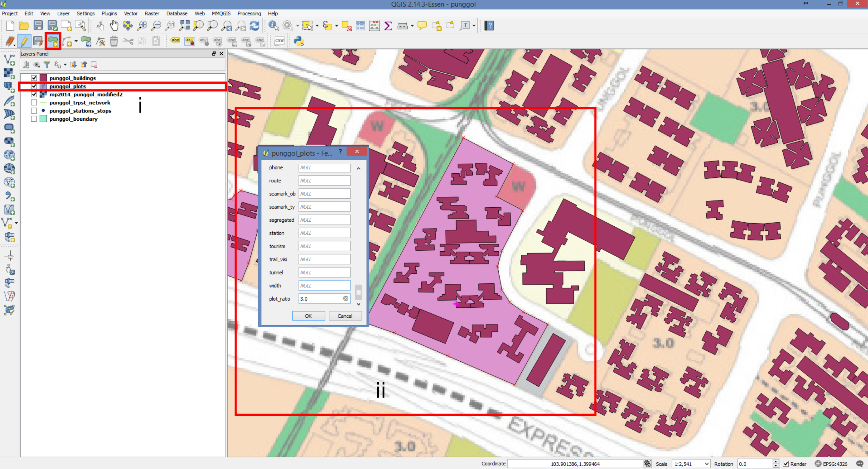Open the Scale dropdown in status bar
The image size is (868, 469).
707,464
